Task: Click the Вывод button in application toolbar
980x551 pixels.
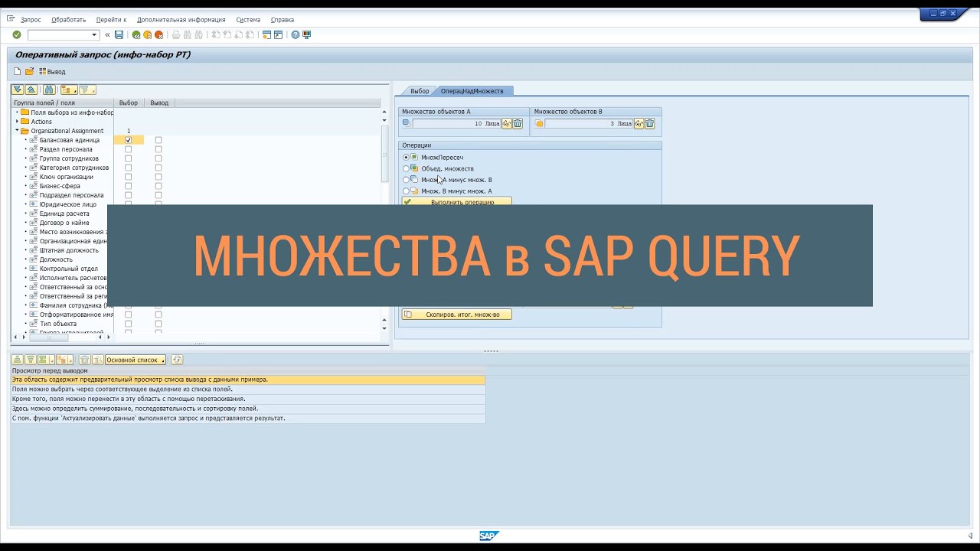Action: pyautogui.click(x=52, y=71)
